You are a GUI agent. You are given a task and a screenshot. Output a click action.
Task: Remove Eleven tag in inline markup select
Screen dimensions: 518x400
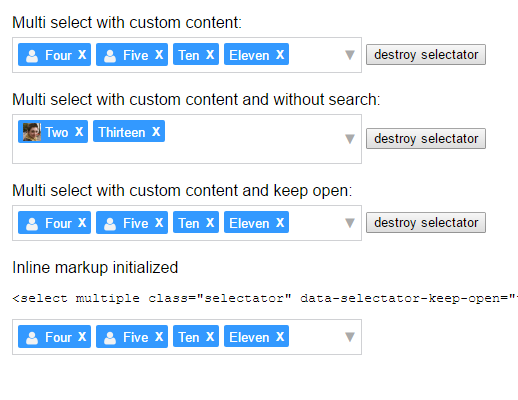click(280, 337)
